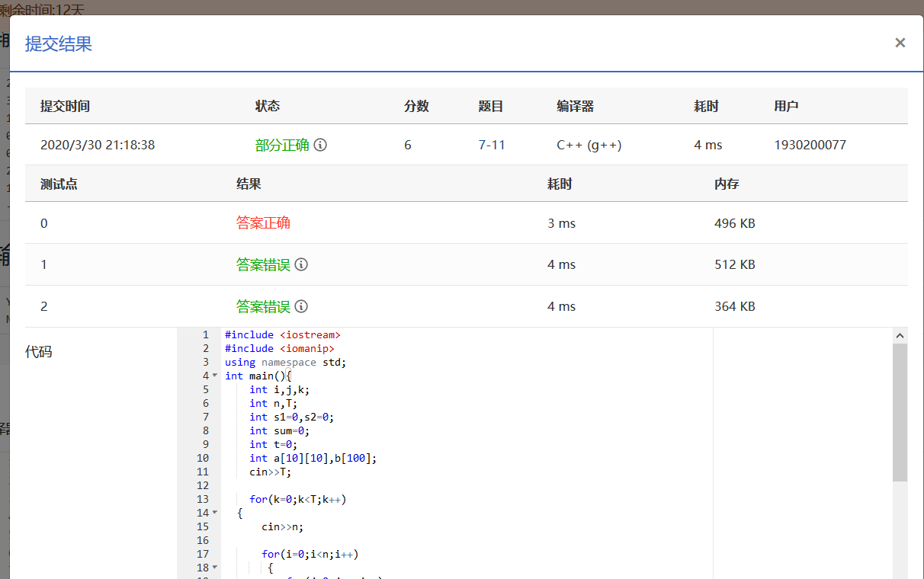
Task: Click the 题目 column header
Action: click(491, 107)
